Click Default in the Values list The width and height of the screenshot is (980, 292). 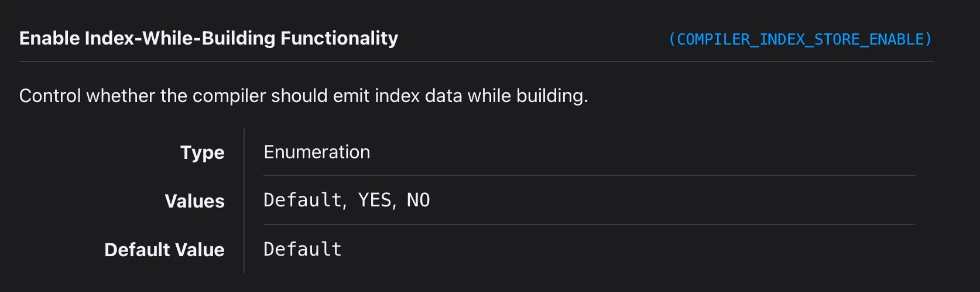[302, 201]
